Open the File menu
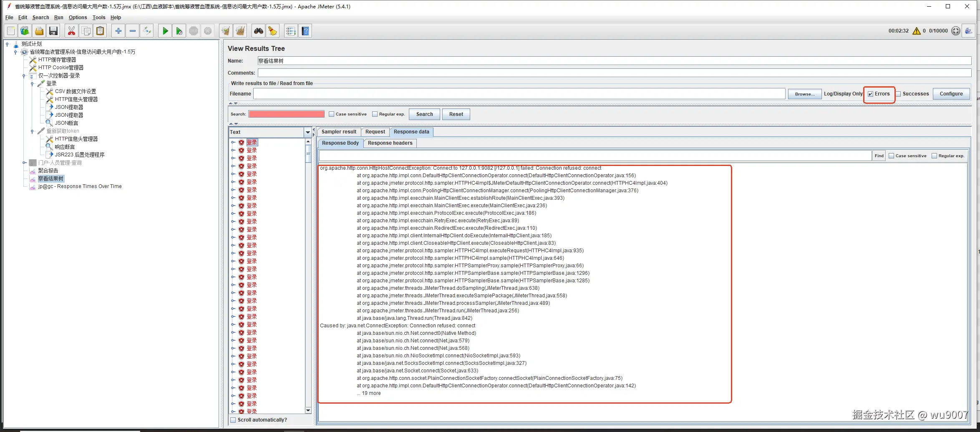Viewport: 980px width, 432px height. point(9,18)
